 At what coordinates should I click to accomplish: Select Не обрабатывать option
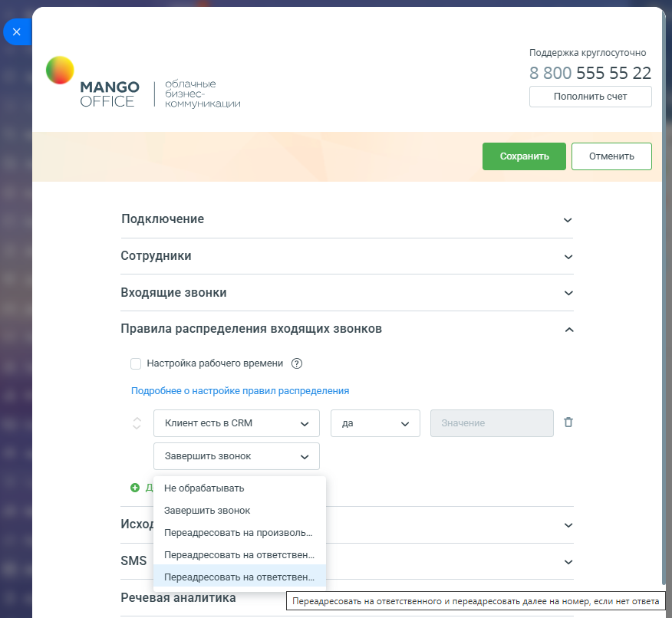tap(239, 488)
